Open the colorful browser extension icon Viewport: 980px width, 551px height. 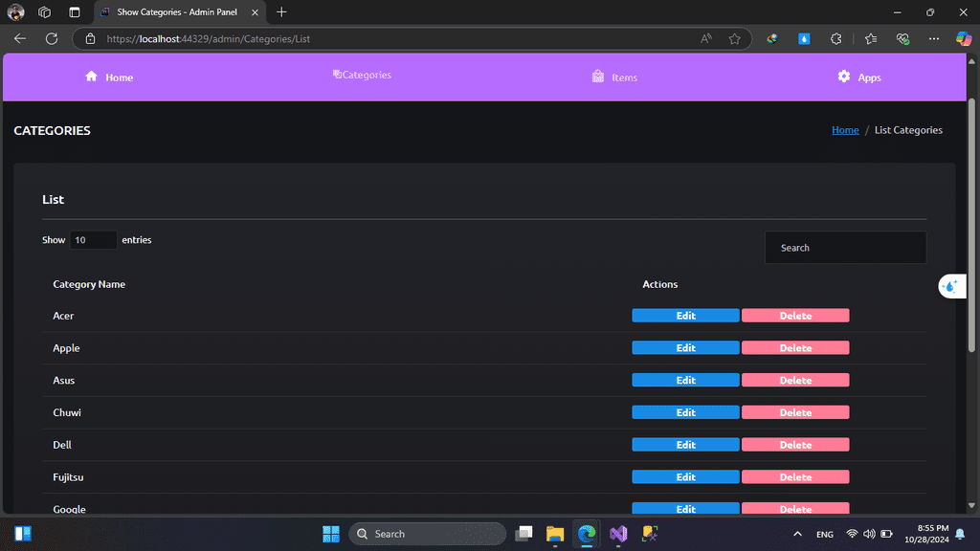click(772, 38)
